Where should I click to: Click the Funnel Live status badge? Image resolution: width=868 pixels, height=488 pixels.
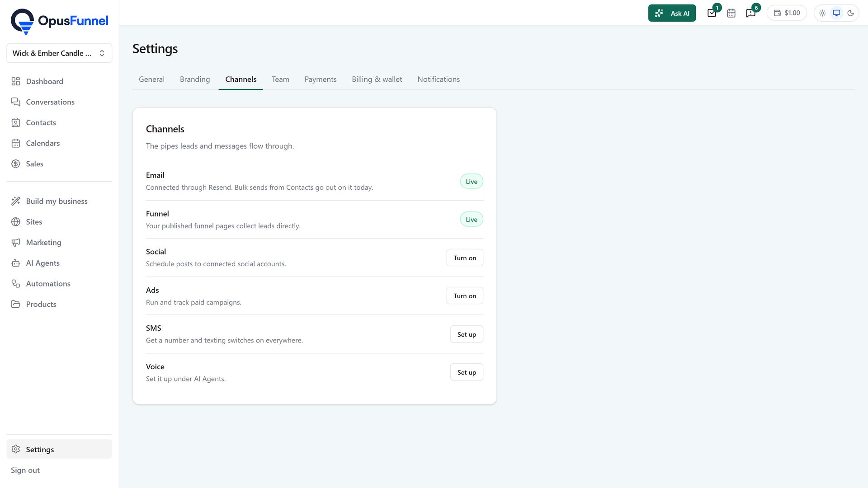tap(472, 220)
